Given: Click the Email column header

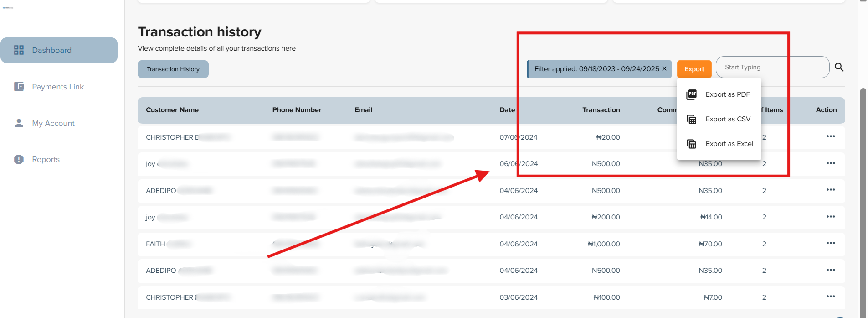Looking at the screenshot, I should (363, 110).
